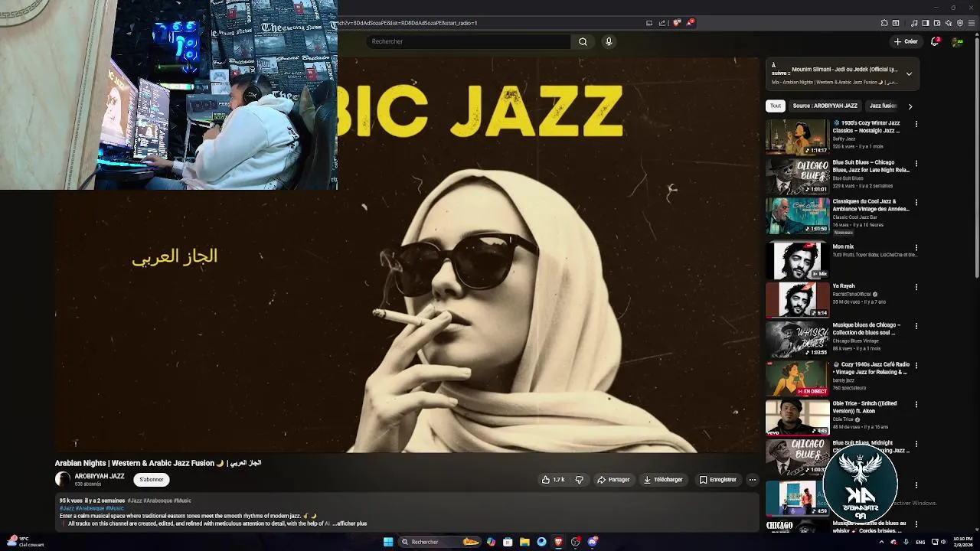Open Brave playlist music note icon
980x551 pixels.
[x=914, y=23]
